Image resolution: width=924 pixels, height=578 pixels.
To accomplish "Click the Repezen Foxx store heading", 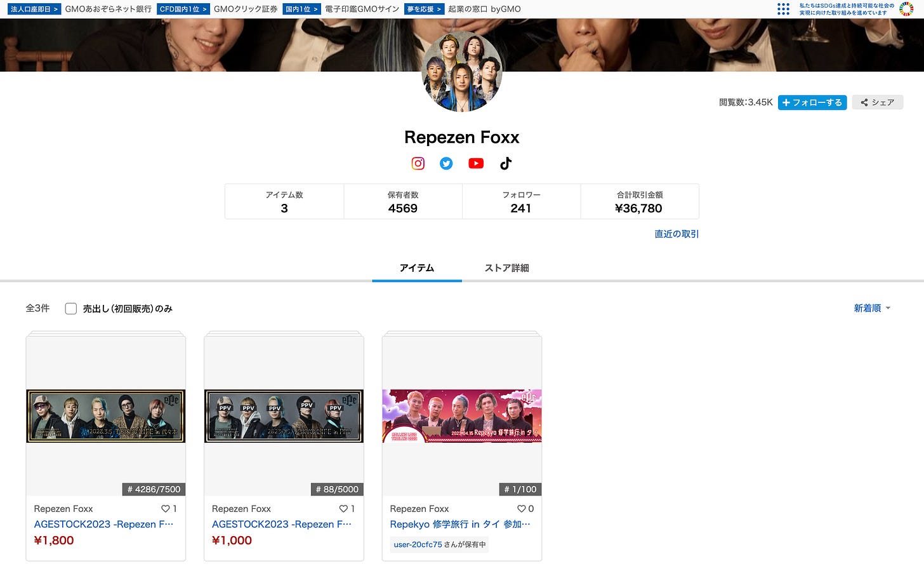I will click(462, 137).
